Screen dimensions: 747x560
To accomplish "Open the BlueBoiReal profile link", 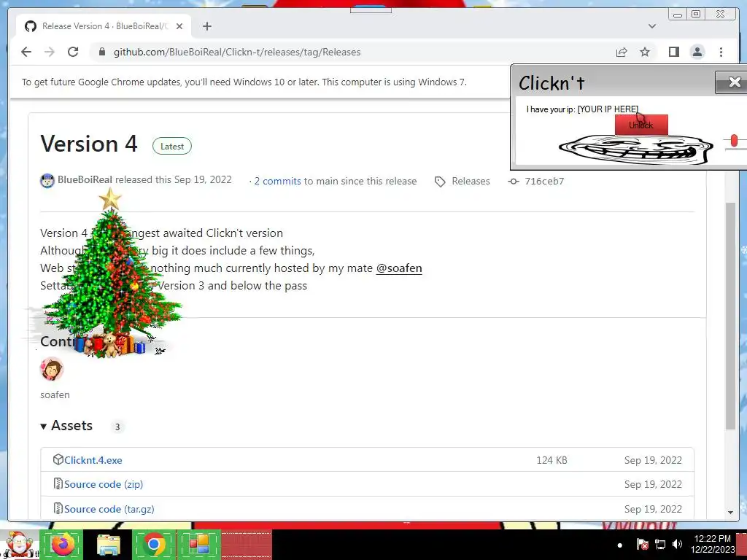I will 85,180.
